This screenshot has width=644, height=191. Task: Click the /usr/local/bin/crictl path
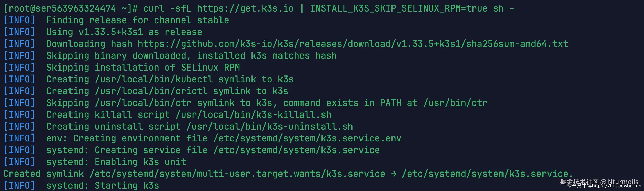point(151,91)
